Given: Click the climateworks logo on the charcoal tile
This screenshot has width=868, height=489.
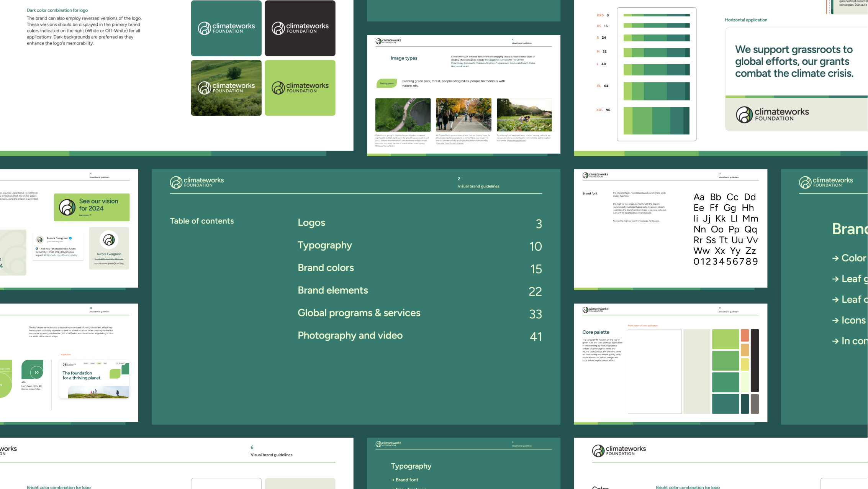Looking at the screenshot, I should (300, 28).
